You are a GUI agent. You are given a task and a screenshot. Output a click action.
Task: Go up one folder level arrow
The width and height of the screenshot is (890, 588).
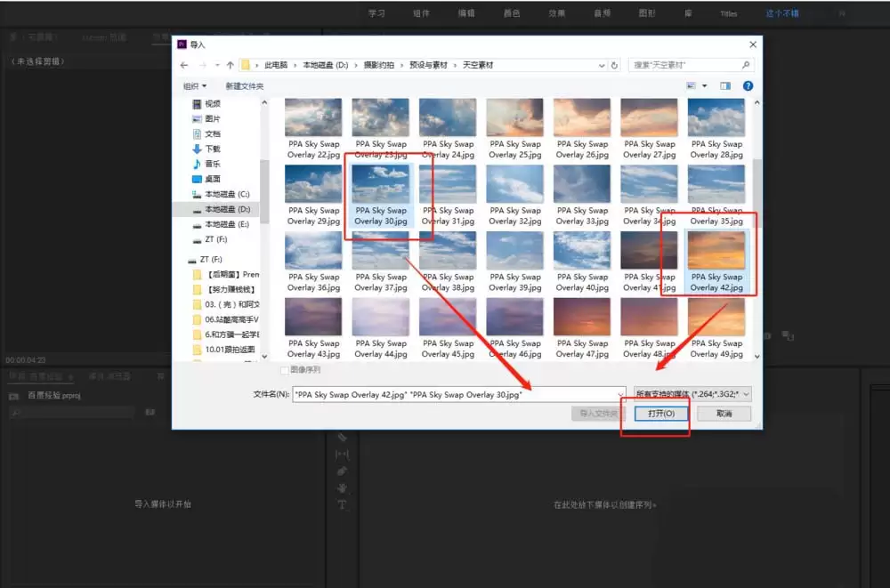[230, 65]
